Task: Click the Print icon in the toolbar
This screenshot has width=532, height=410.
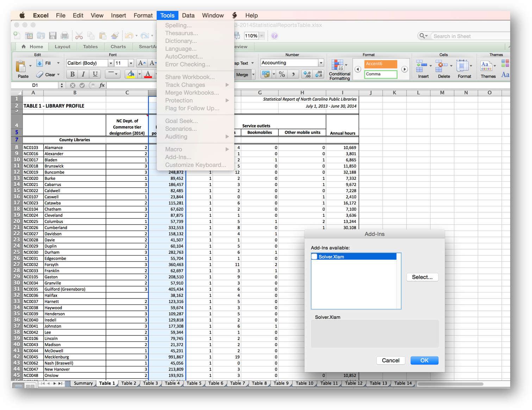Action: tap(65, 36)
